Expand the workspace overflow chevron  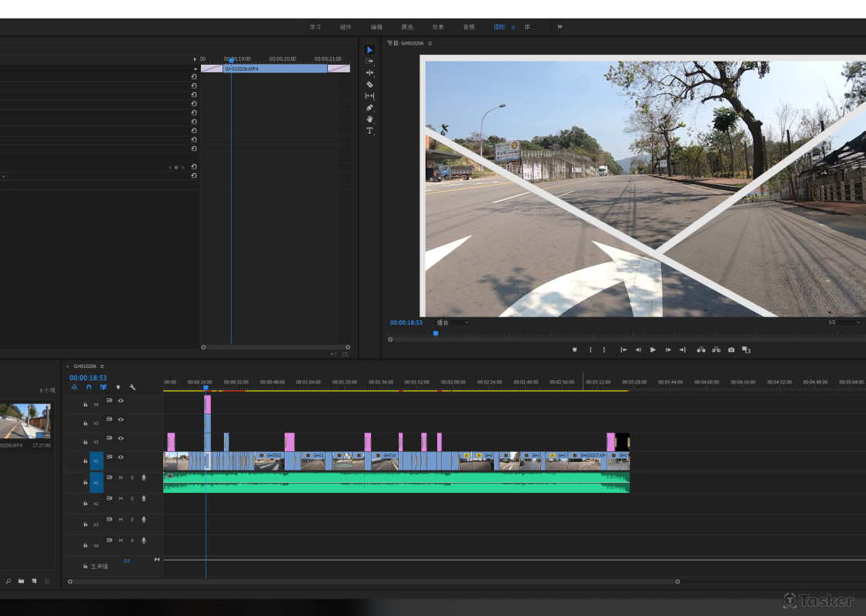click(x=560, y=27)
